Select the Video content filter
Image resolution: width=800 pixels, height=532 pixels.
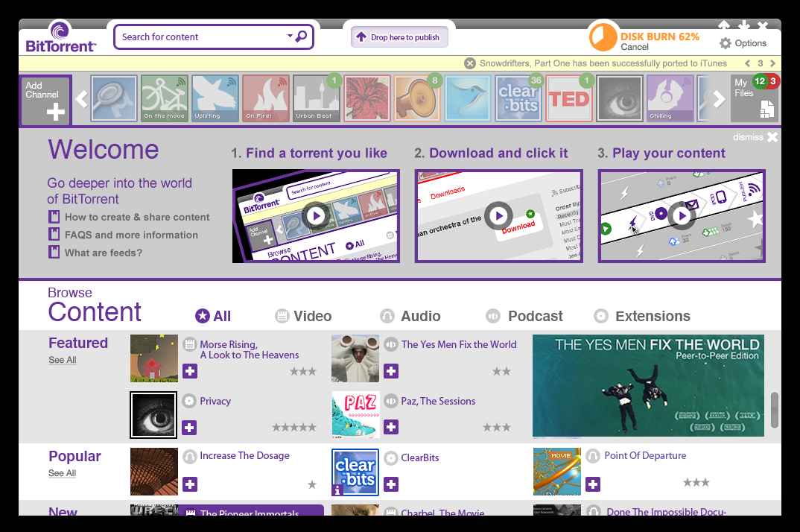click(303, 316)
